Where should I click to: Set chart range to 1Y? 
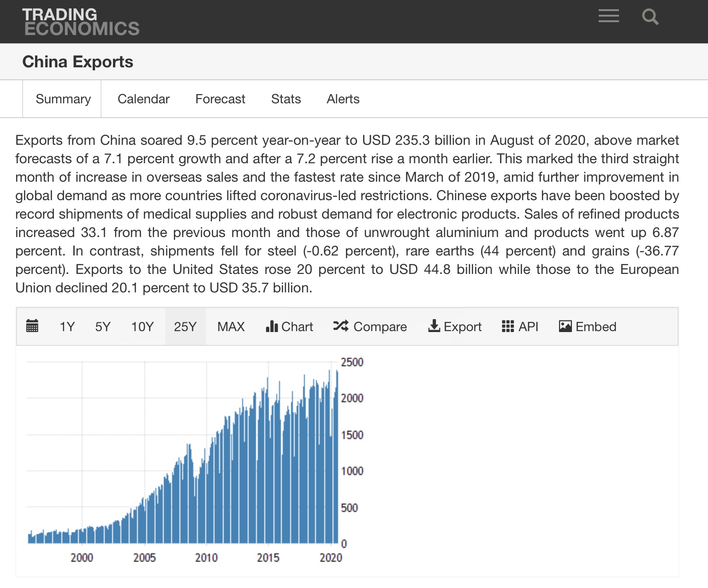(67, 327)
